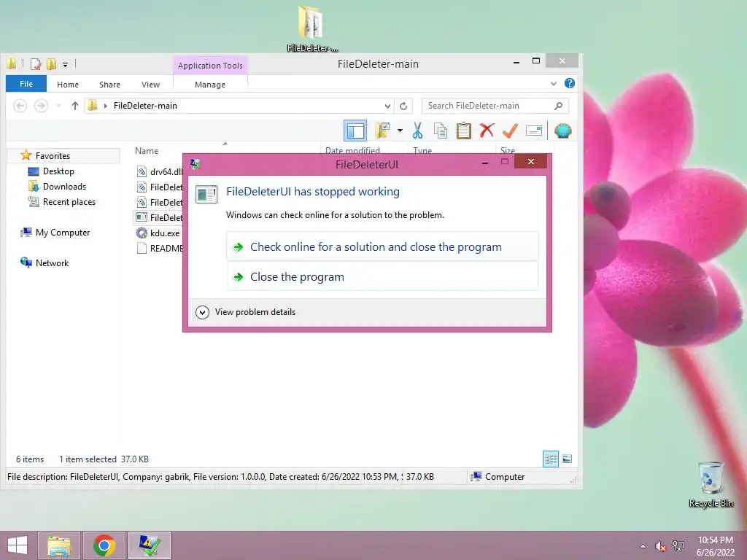Expand the ribbon with the chevron arrow
The width and height of the screenshot is (747, 560).
554,84
